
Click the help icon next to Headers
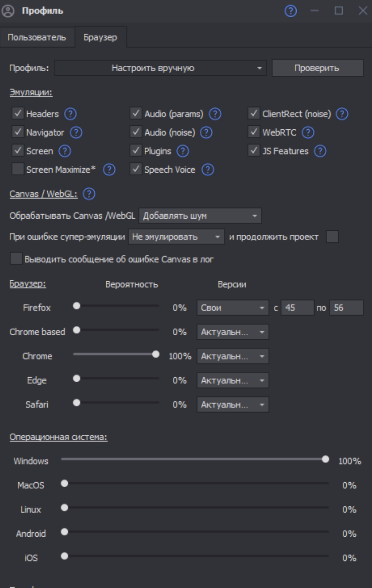click(x=71, y=114)
